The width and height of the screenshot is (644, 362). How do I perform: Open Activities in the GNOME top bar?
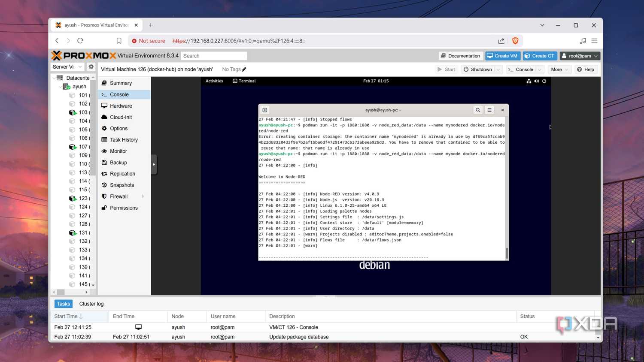[214, 81]
